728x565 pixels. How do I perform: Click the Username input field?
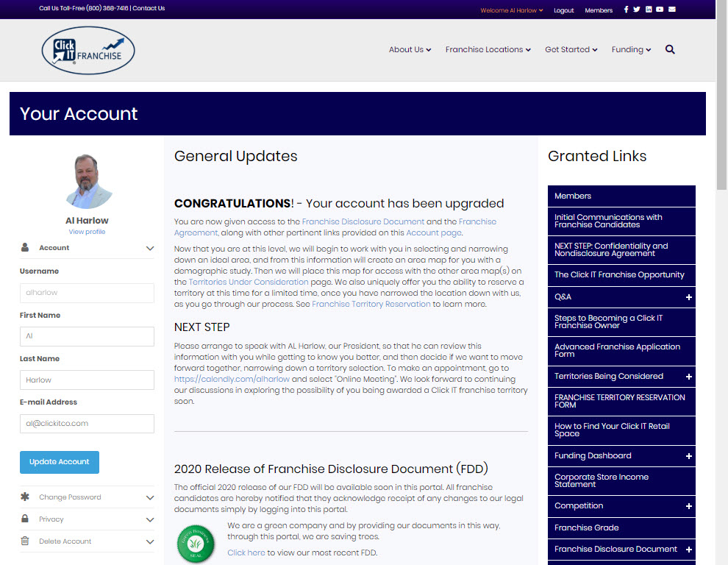87,293
